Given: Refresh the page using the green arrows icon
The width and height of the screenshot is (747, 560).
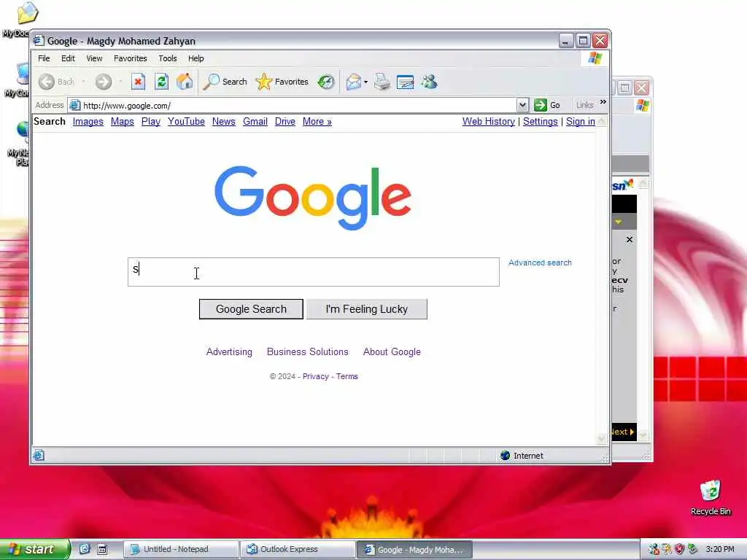Looking at the screenshot, I should pyautogui.click(x=161, y=82).
